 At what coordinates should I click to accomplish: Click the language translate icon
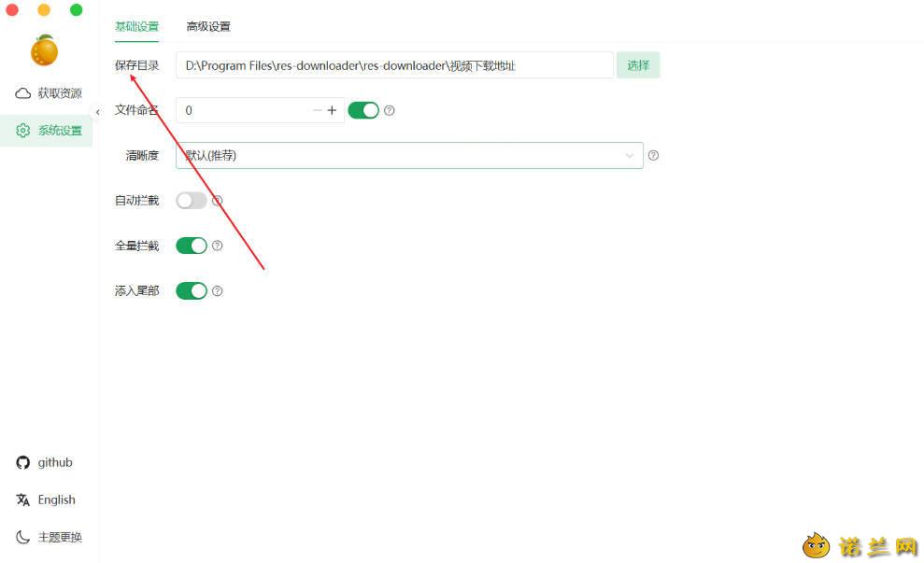pyautogui.click(x=23, y=500)
